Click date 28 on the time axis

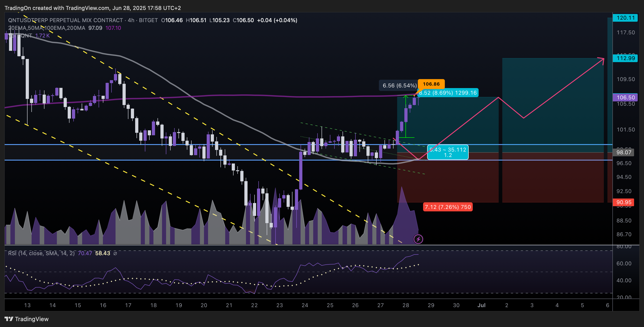[x=406, y=305]
